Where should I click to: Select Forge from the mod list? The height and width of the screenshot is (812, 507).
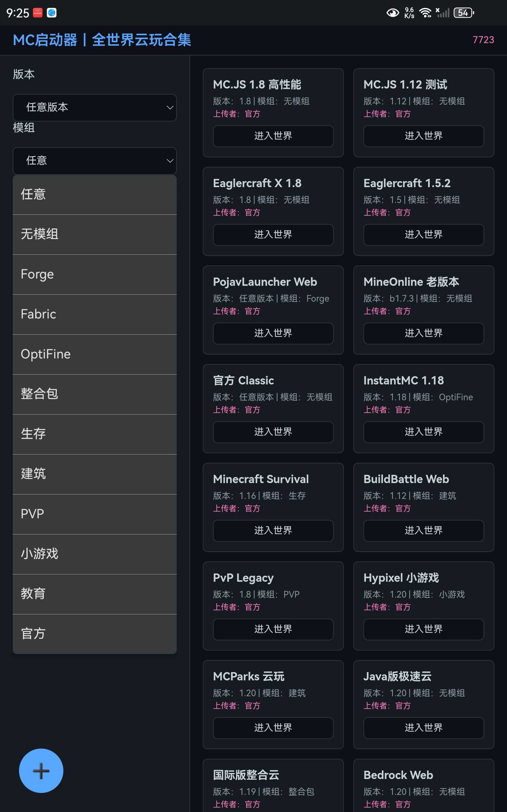94,274
